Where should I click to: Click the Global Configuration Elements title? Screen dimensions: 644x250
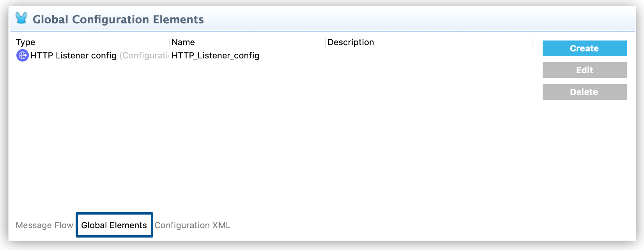[118, 19]
